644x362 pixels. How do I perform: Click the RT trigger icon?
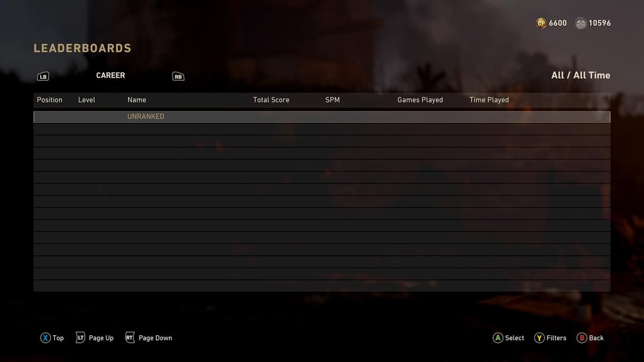coord(130,338)
